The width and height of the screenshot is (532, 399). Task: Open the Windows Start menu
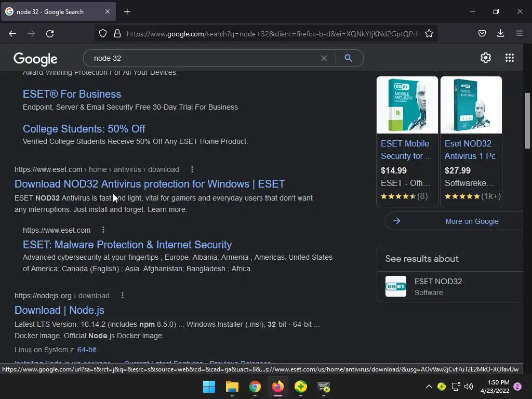pos(209,387)
